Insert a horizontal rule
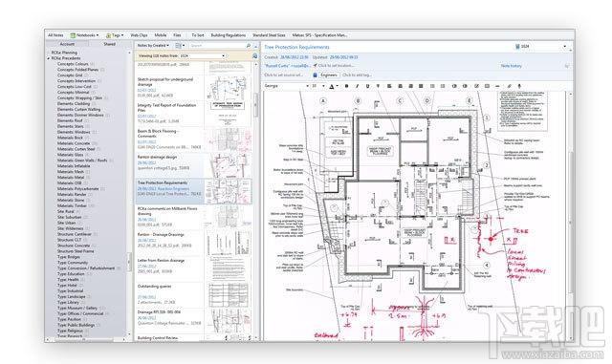612x364 pixels. pos(497,86)
